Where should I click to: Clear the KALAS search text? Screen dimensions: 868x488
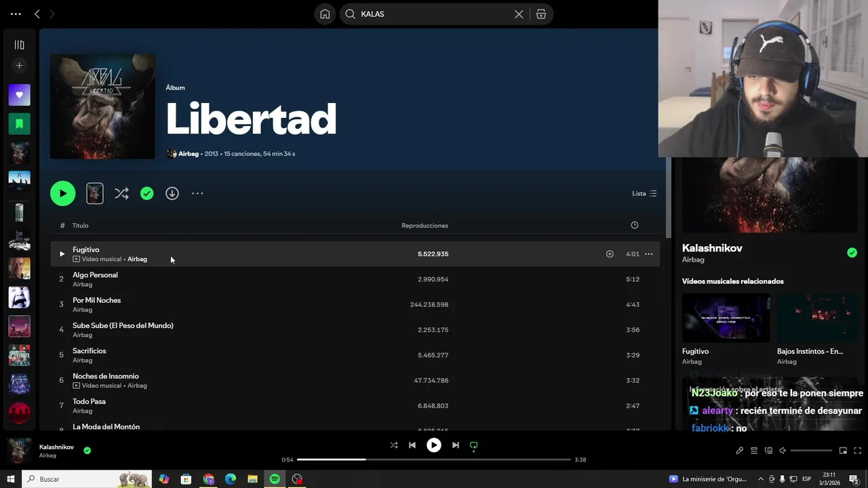pos(519,14)
